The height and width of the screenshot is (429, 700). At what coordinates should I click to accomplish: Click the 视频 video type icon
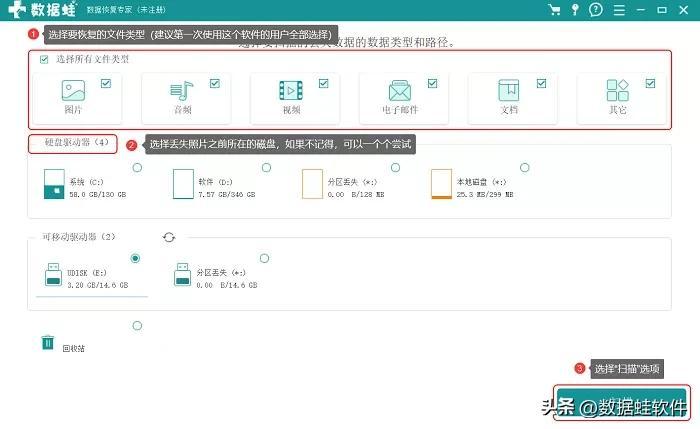(x=291, y=91)
